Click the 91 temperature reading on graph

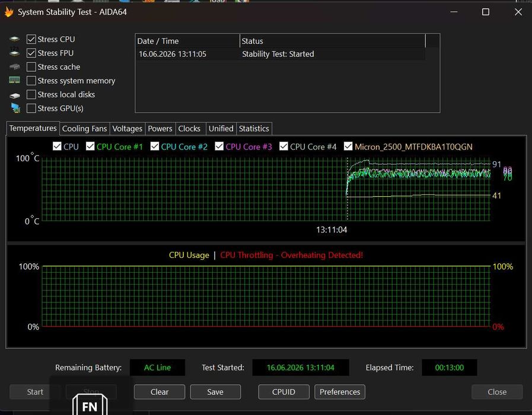click(497, 164)
